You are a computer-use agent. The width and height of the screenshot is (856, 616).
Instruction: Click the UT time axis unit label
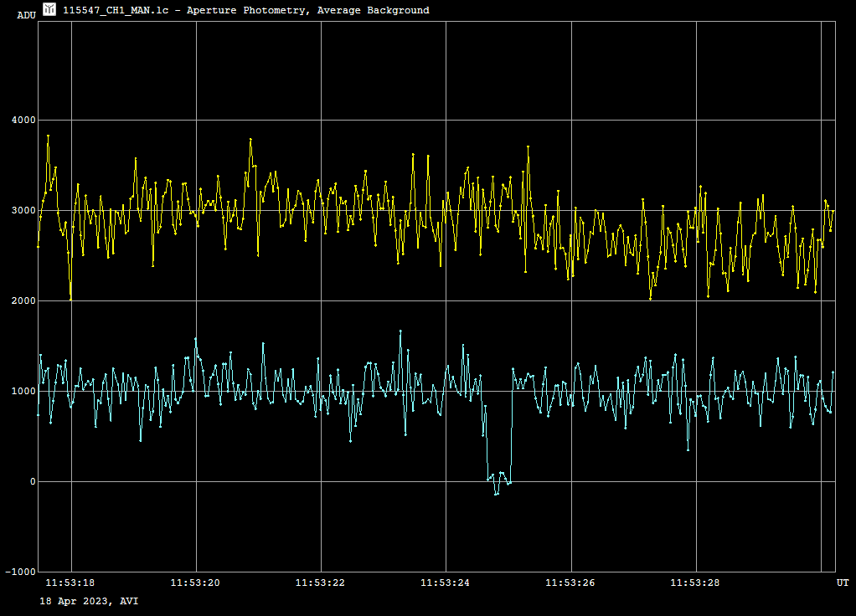coord(843,583)
